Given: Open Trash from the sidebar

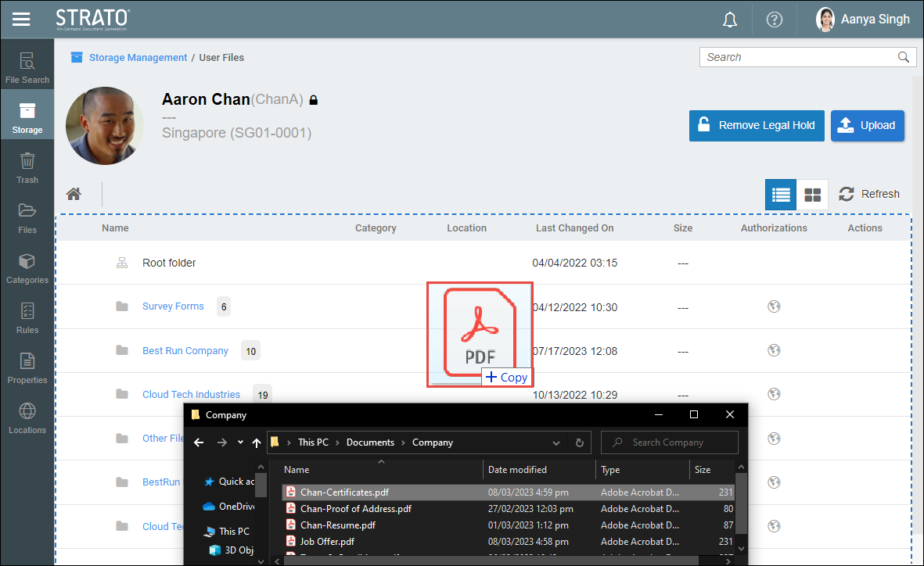Looking at the screenshot, I should point(27,167).
